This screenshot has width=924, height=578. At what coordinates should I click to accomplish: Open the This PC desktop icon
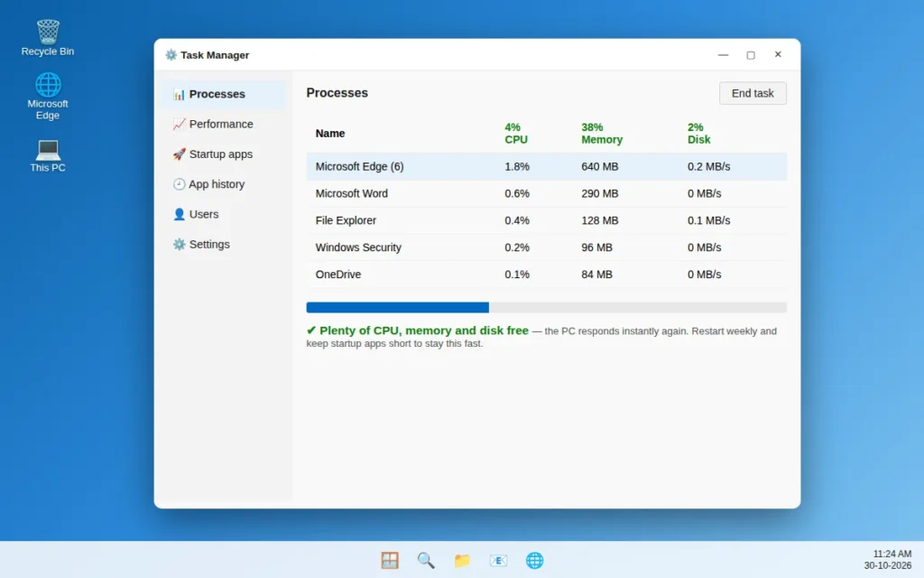pyautogui.click(x=48, y=155)
